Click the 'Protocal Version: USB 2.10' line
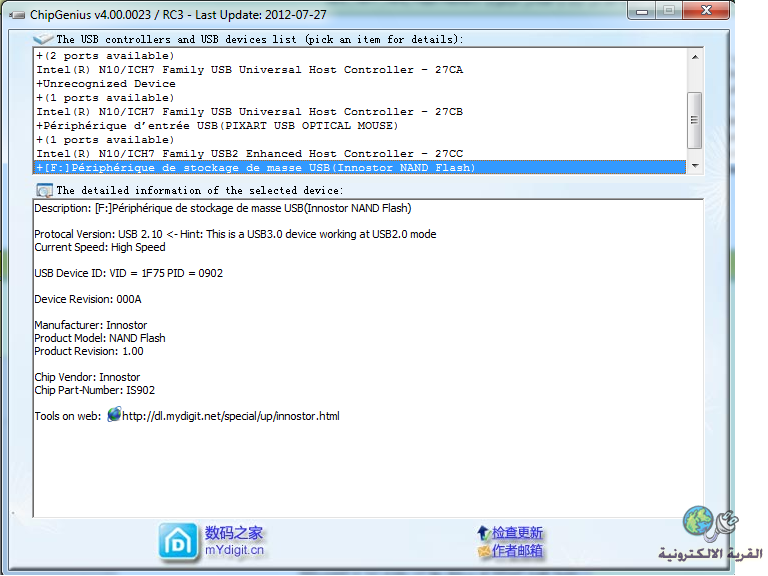Image resolution: width=768 pixels, height=576 pixels. (x=235, y=234)
